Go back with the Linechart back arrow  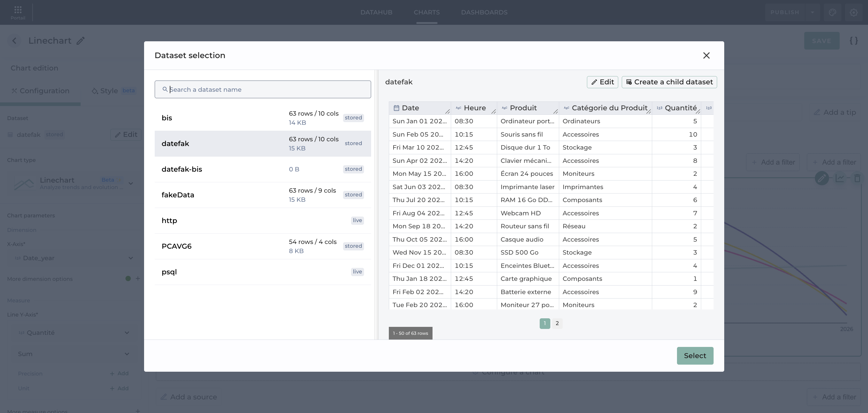coord(14,41)
